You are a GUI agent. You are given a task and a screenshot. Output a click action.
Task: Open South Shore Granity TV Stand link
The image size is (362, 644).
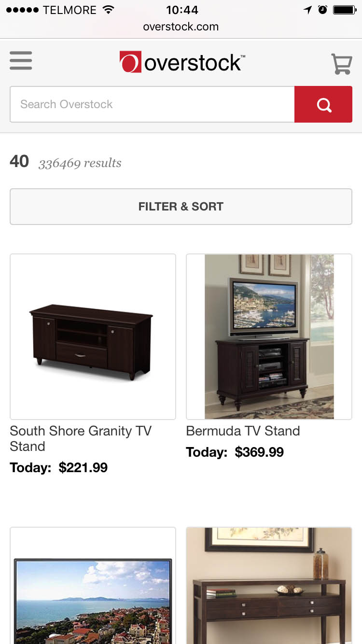click(81, 438)
